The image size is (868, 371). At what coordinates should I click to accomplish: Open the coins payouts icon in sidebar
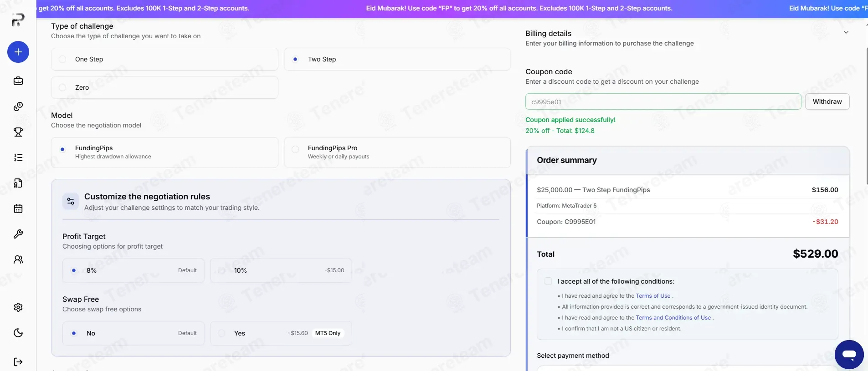[18, 107]
